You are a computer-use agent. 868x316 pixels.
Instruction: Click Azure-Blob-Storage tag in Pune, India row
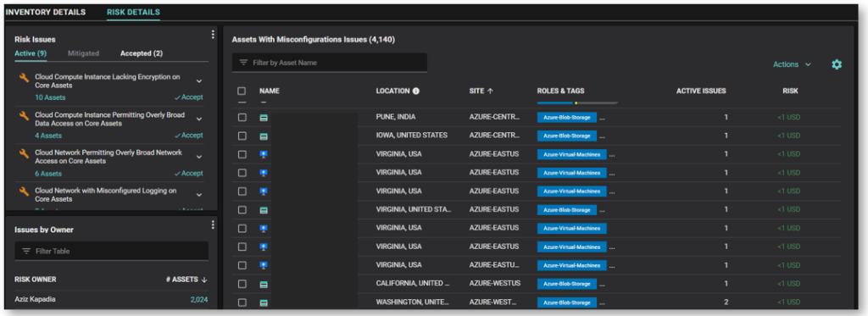pos(567,118)
